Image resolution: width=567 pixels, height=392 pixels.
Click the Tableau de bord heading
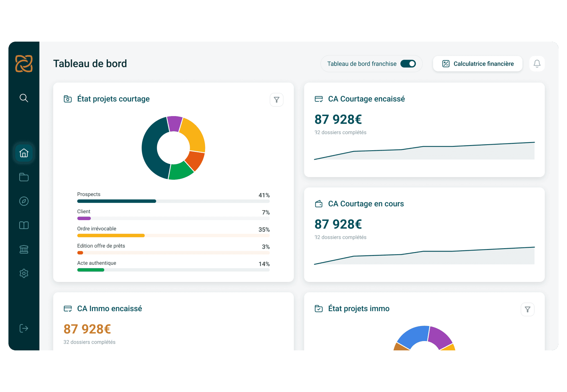pyautogui.click(x=90, y=64)
